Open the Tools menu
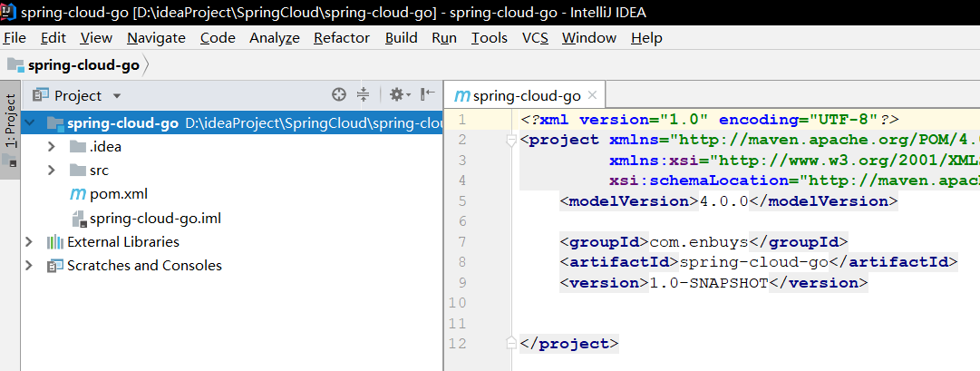Image resolution: width=980 pixels, height=371 pixels. pos(490,38)
